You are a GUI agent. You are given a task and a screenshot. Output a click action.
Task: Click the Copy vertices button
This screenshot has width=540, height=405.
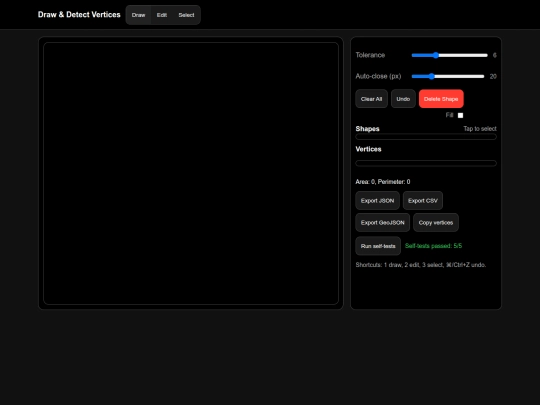tap(436, 222)
